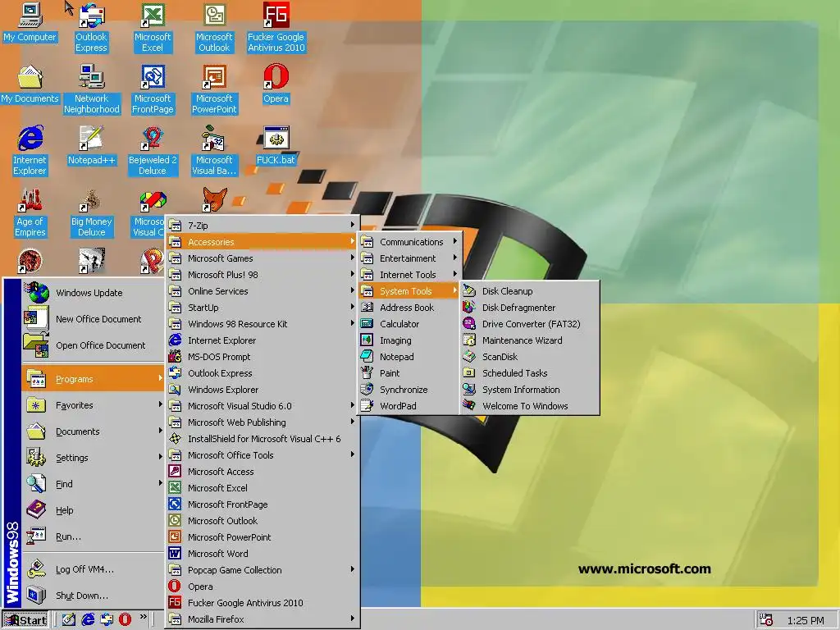The width and height of the screenshot is (840, 630).
Task: Expand 7-Zip program folder
Action: pos(262,226)
